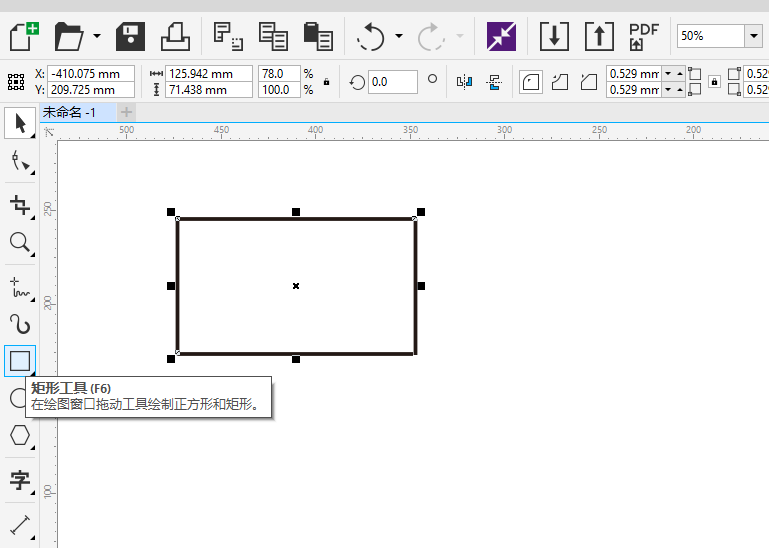Viewport: 769px width, 548px height.
Task: Click the rotation angle input field
Action: [392, 81]
